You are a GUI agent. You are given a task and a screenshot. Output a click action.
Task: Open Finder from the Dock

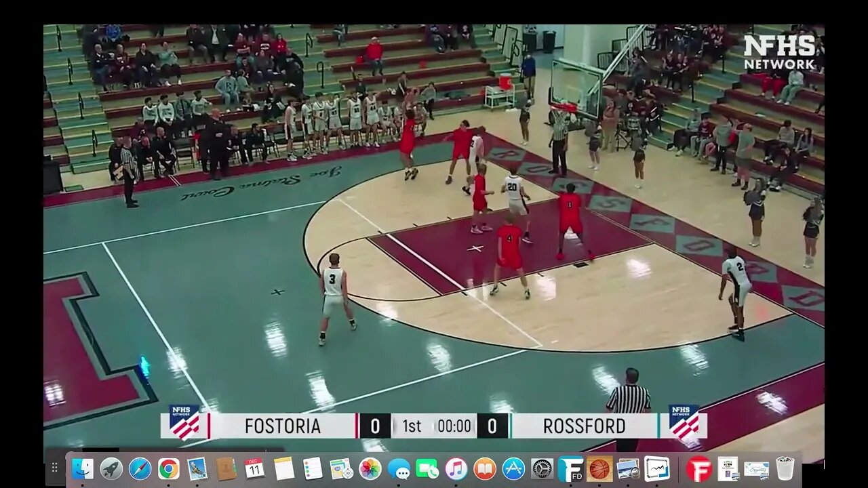83,468
